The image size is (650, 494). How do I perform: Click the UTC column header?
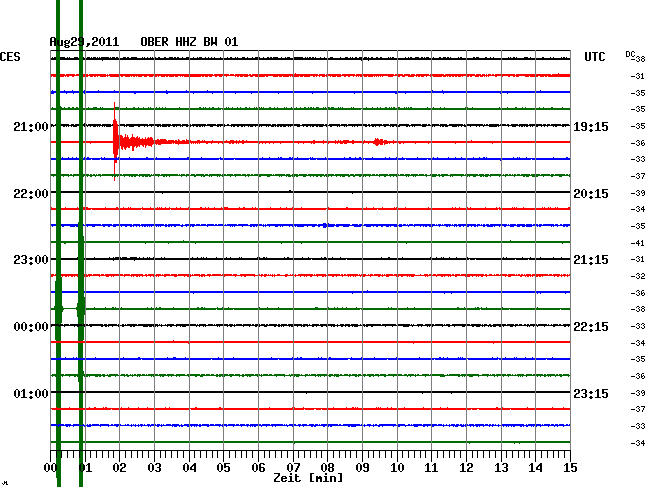[x=594, y=57]
